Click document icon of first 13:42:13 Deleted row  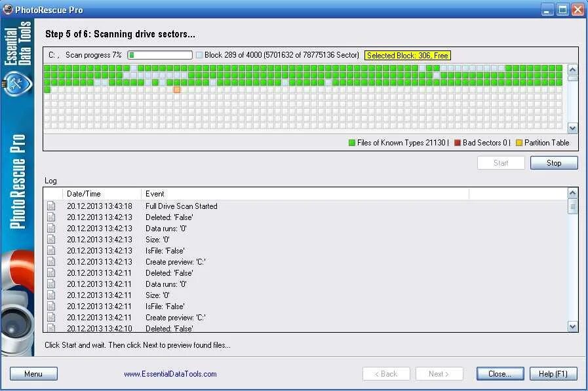pyautogui.click(x=51, y=217)
